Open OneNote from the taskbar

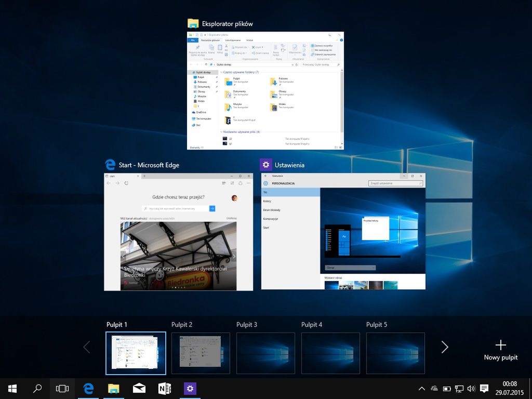point(165,388)
